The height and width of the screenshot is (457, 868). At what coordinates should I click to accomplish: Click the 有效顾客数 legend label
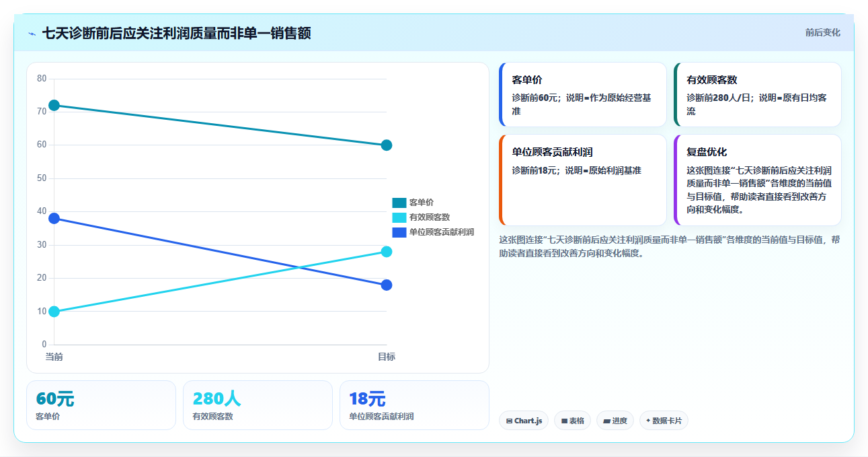tap(430, 217)
